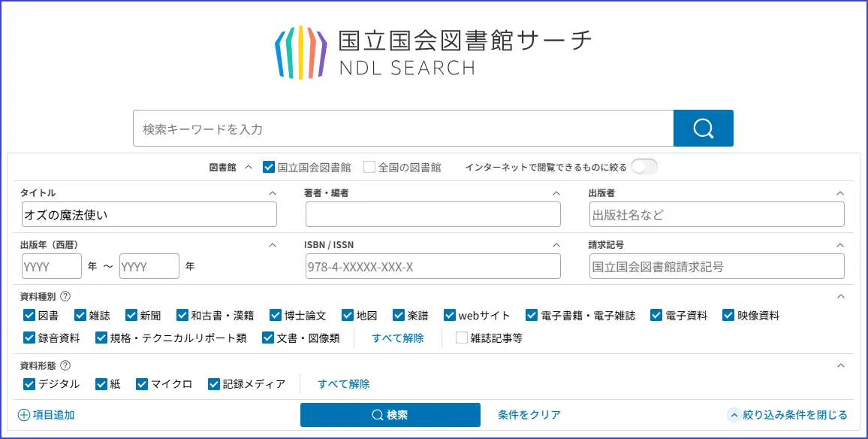The height and width of the screenshot is (439, 868).
Task: Click the magnifying glass search icon button
Action: (x=703, y=129)
